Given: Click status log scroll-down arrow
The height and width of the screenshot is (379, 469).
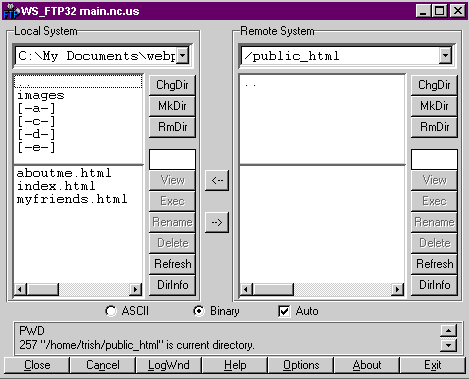Looking at the screenshot, I should coord(448,345).
